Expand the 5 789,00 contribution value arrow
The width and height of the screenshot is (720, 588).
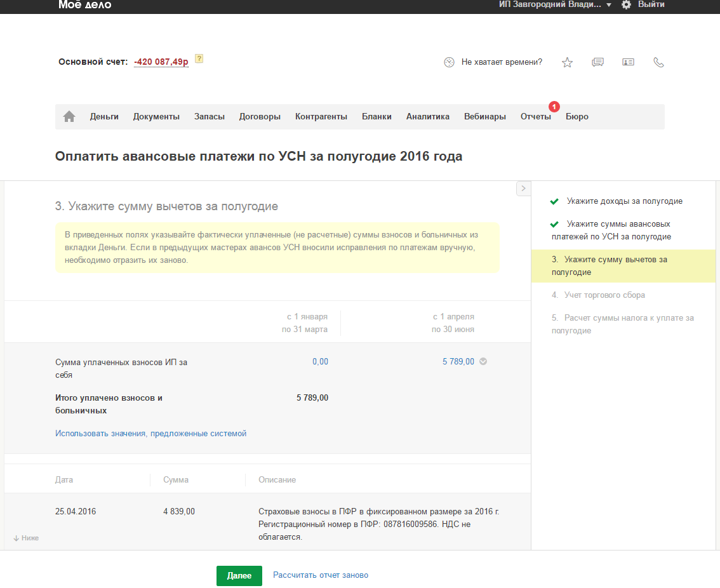click(483, 362)
